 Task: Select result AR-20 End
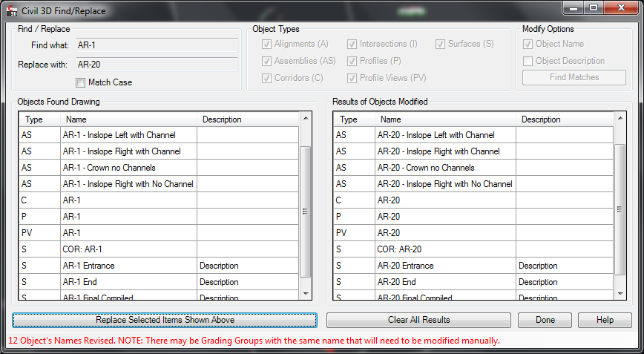(473, 282)
